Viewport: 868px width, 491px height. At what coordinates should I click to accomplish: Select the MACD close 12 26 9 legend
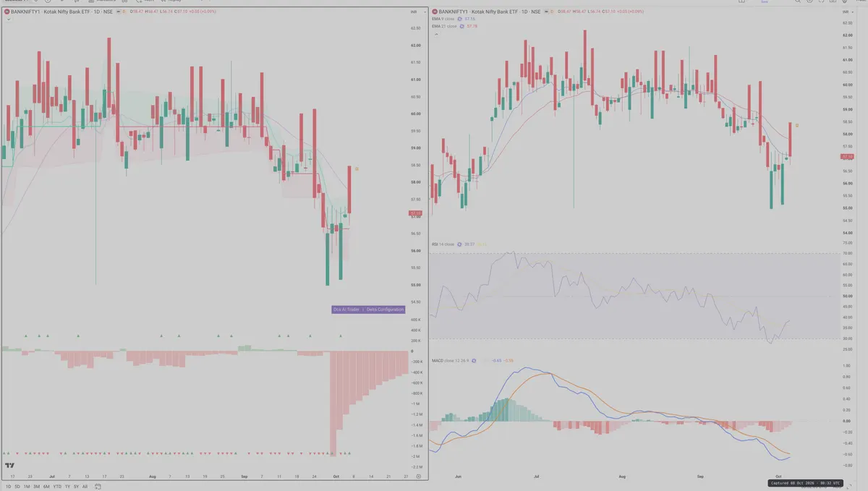click(451, 360)
